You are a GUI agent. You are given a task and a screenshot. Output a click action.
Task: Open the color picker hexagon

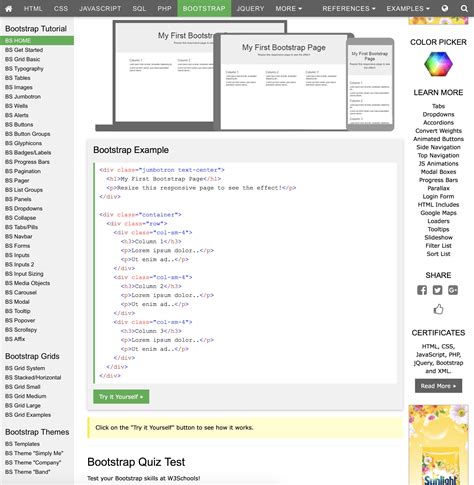438,64
